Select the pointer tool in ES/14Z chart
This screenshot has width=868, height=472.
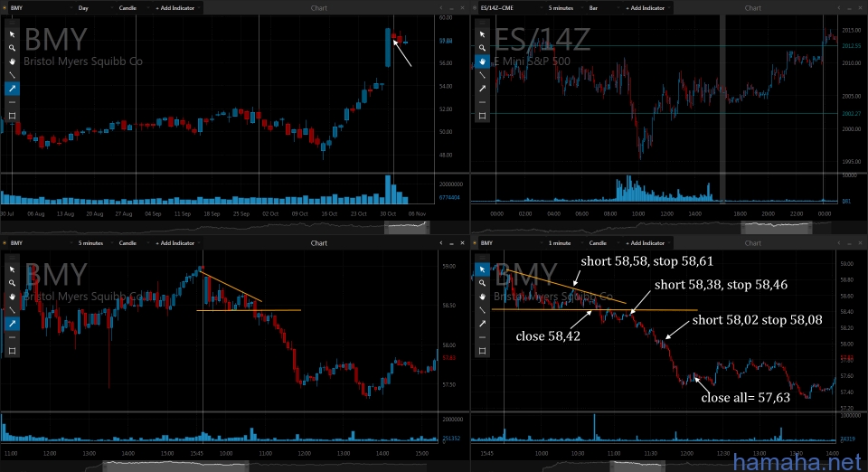[x=482, y=34]
